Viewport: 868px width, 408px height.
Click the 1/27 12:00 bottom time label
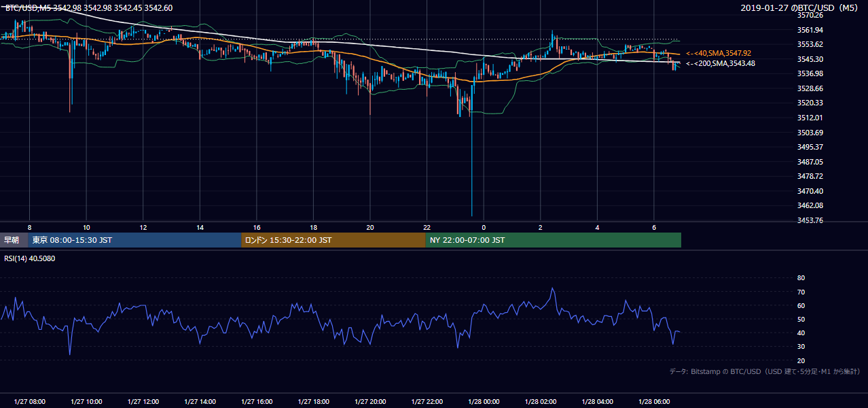click(x=143, y=401)
